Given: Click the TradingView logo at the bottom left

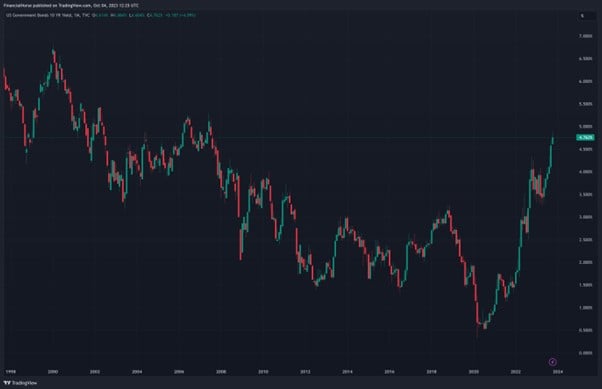Looking at the screenshot, I should pos(20,383).
